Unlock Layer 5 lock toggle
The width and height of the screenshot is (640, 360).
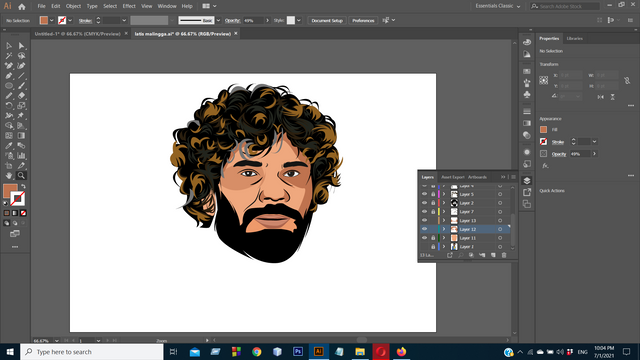coord(433,194)
